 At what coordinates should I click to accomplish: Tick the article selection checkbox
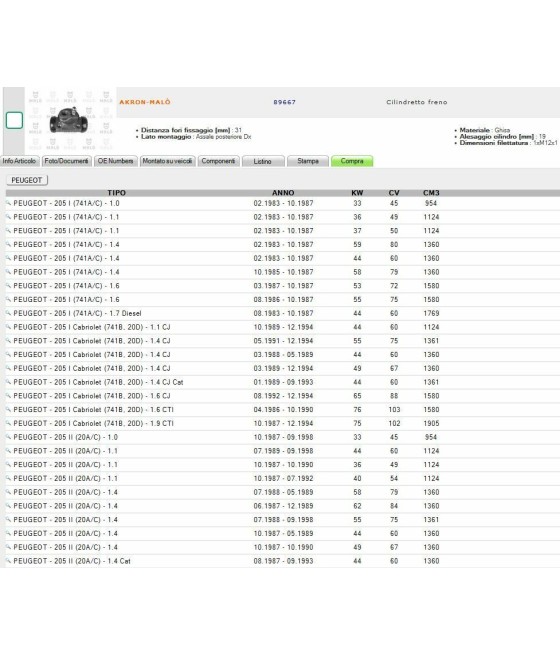[x=14, y=120]
